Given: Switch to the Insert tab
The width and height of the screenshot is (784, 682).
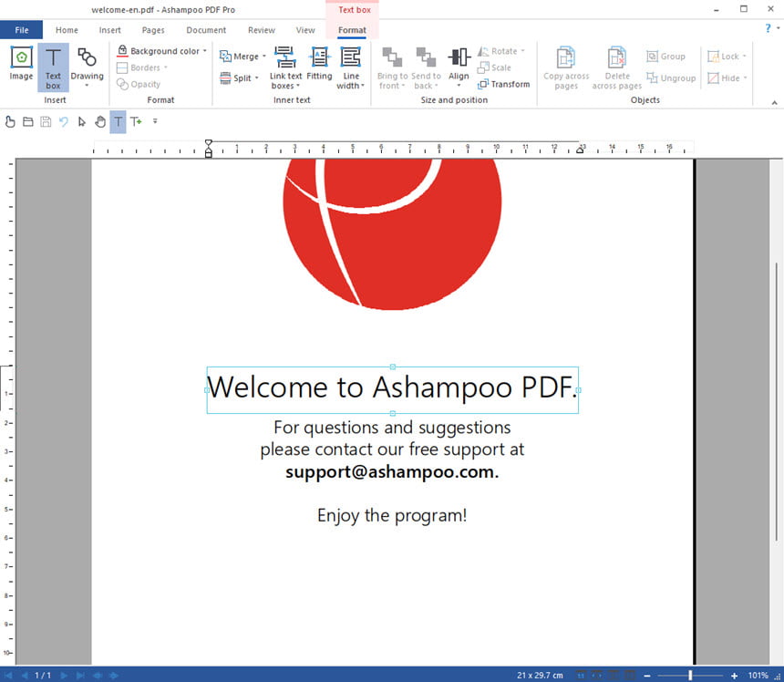Looking at the screenshot, I should 109,30.
